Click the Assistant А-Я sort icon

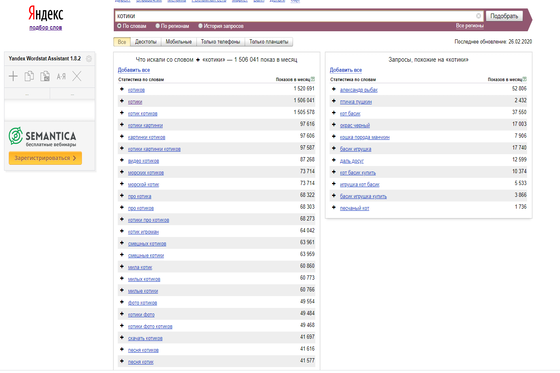61,76
